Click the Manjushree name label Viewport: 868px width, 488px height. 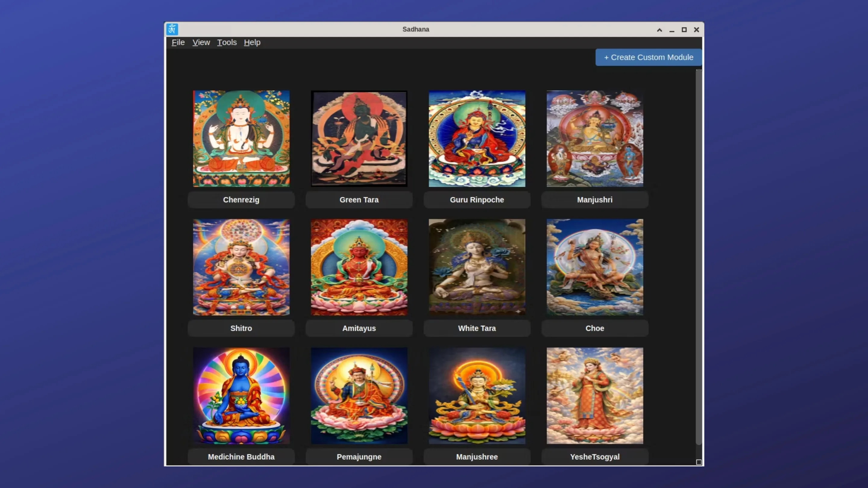477,457
